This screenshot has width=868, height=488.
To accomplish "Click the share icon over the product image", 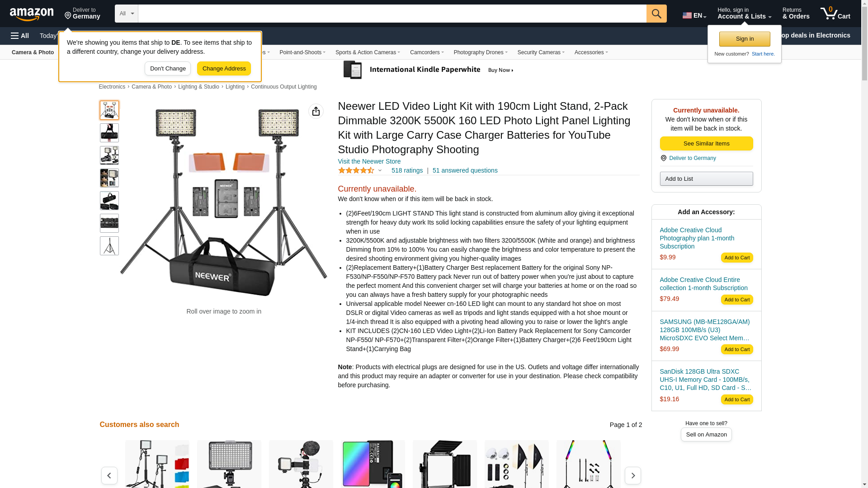I will point(316,111).
